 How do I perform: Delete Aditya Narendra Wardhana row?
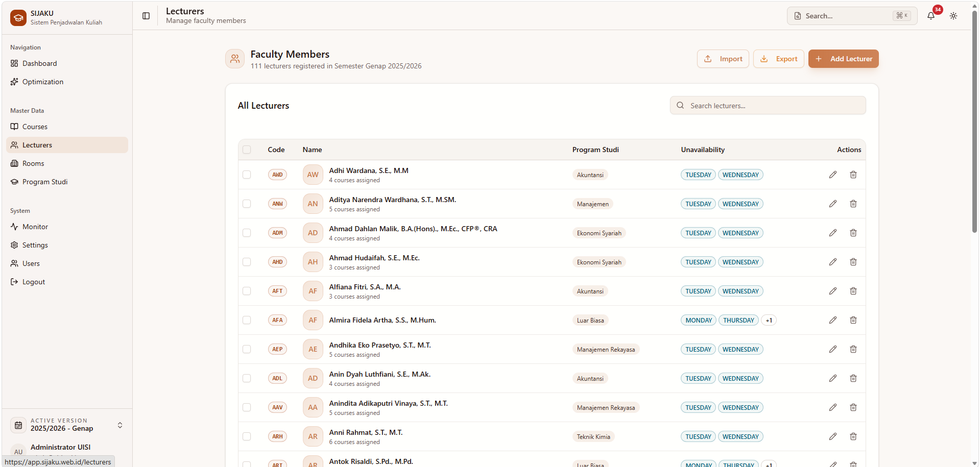pos(853,204)
